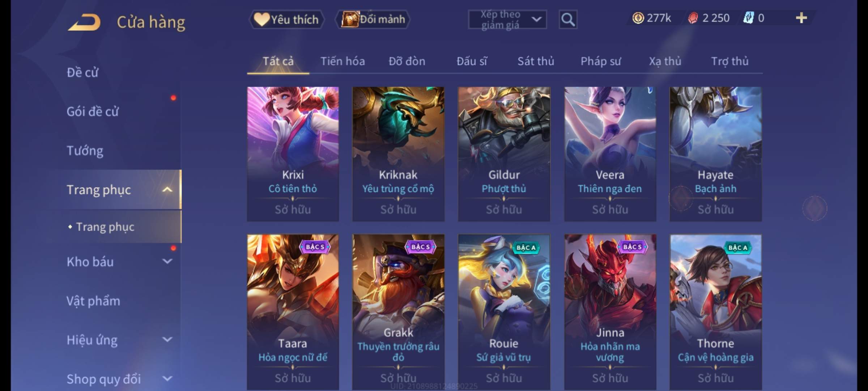Open the Xếp theo giảm giá sort dropdown

[507, 20]
